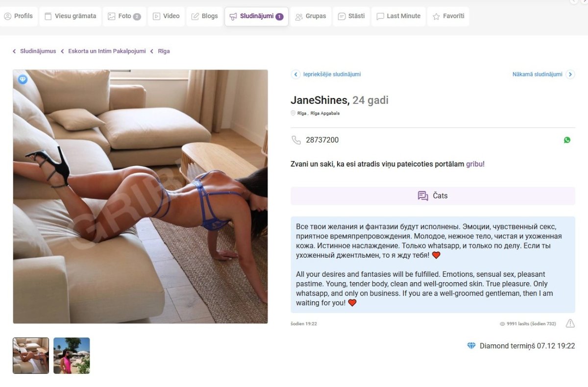Click the Diamond termiņš gem icon
The width and height of the screenshot is (588, 387).
(471, 346)
